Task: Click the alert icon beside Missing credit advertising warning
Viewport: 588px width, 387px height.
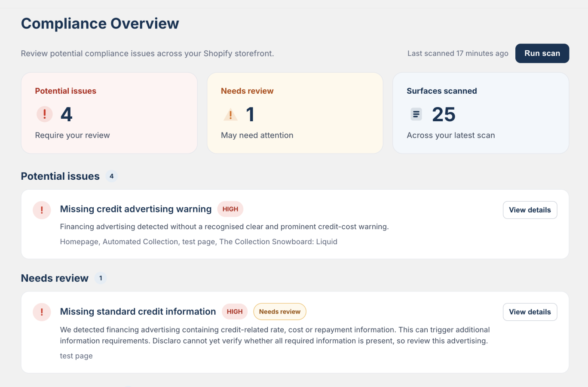Action: (x=42, y=210)
